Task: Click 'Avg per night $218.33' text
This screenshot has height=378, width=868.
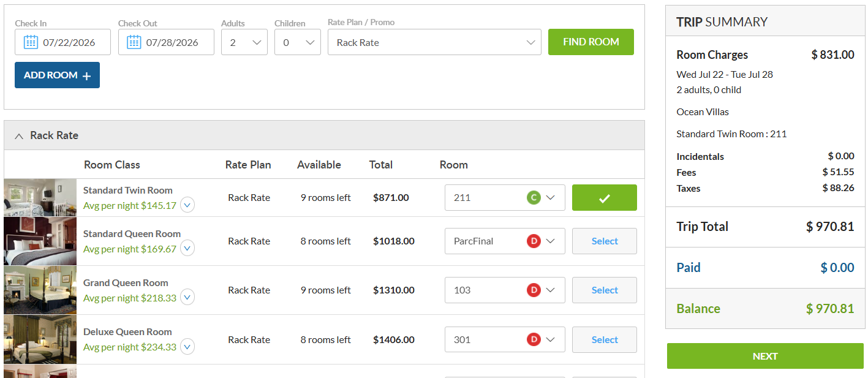Action: [x=130, y=298]
